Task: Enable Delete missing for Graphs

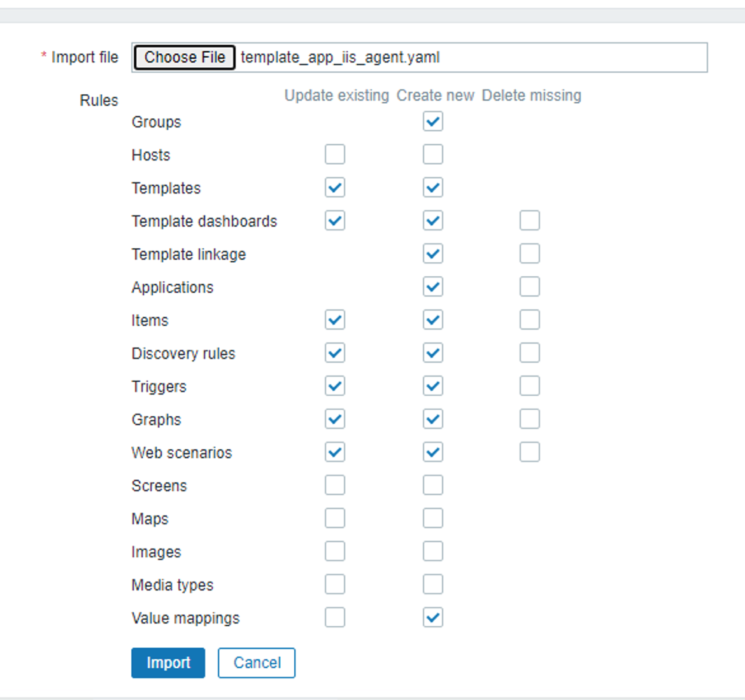Action: [530, 419]
